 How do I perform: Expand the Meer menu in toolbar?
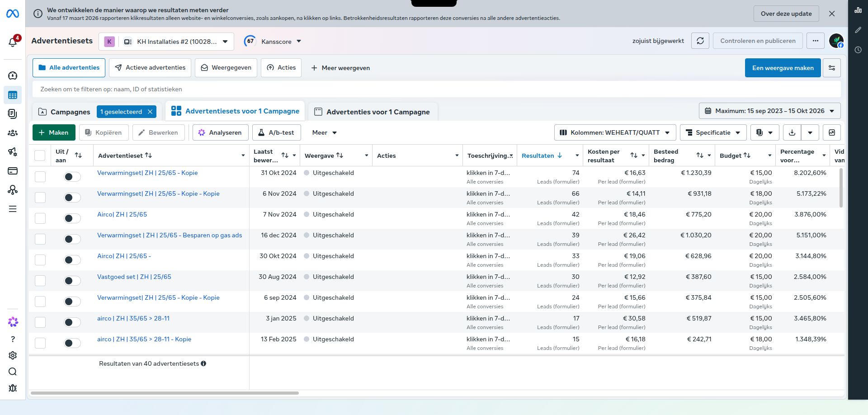(325, 132)
